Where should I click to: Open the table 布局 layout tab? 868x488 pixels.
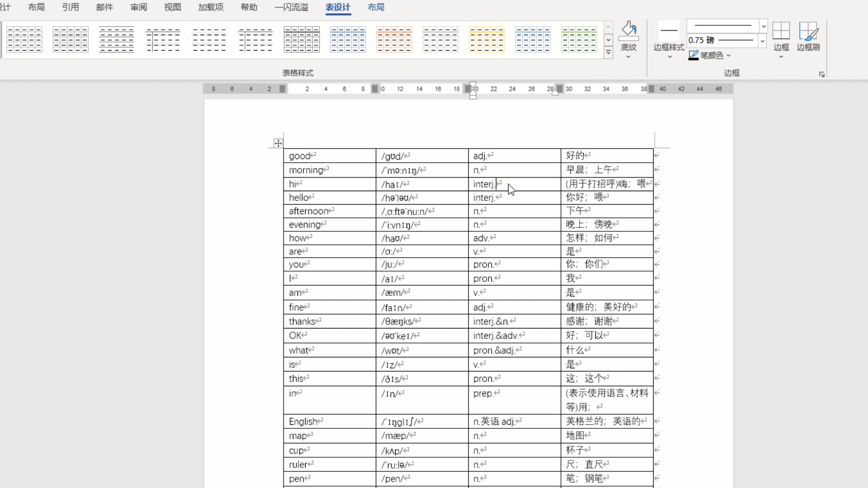pos(376,7)
